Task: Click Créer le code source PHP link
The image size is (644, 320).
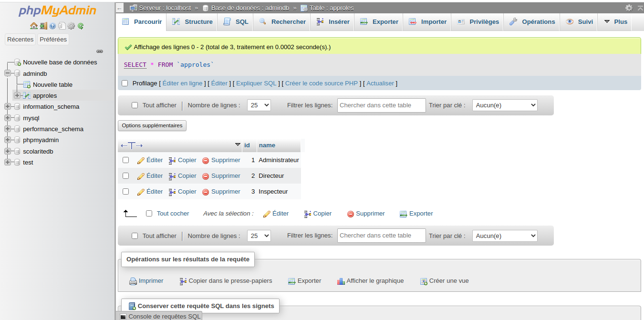Action: 322,83
